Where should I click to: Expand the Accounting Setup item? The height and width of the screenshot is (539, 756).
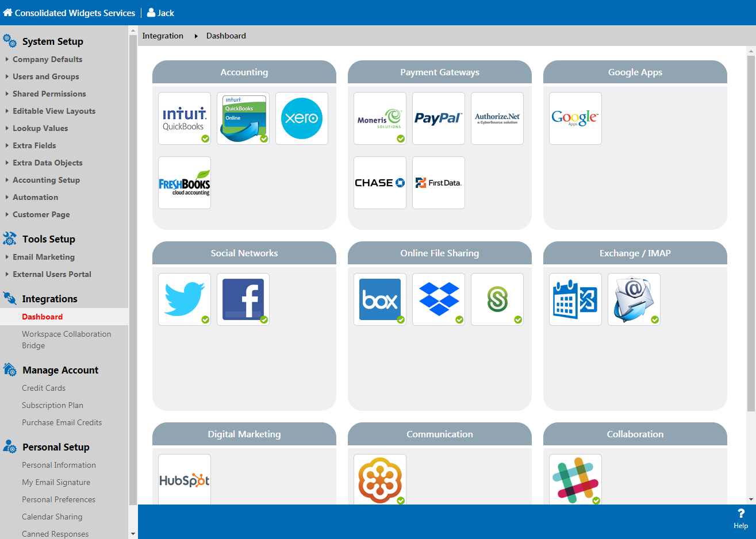click(x=46, y=180)
